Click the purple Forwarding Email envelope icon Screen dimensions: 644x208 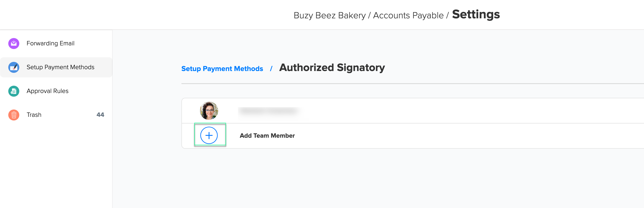[x=14, y=43]
